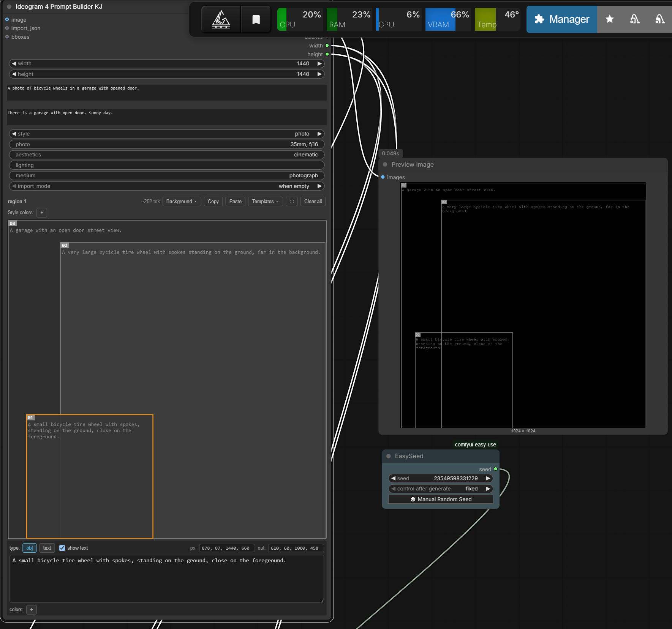Click the aesthetics field set to cinematic
The height and width of the screenshot is (629, 672).
[x=167, y=155]
